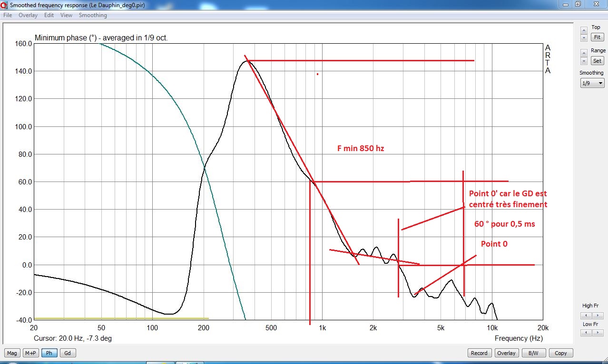Click the Top down arrow stepper

(584, 37)
